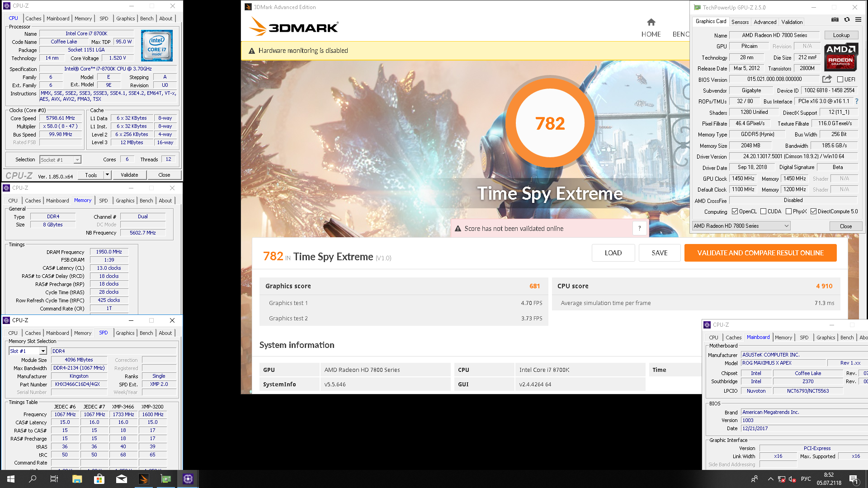Open Microsoft Store from the taskbar

coord(99,479)
